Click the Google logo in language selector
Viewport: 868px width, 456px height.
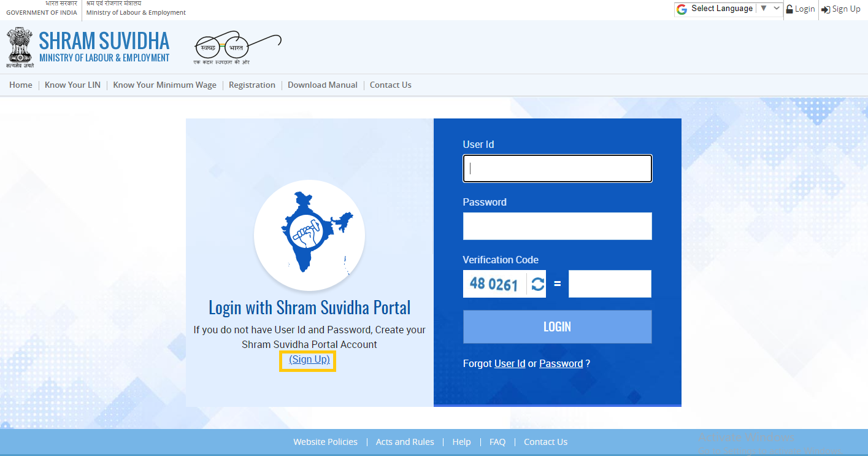tap(682, 9)
